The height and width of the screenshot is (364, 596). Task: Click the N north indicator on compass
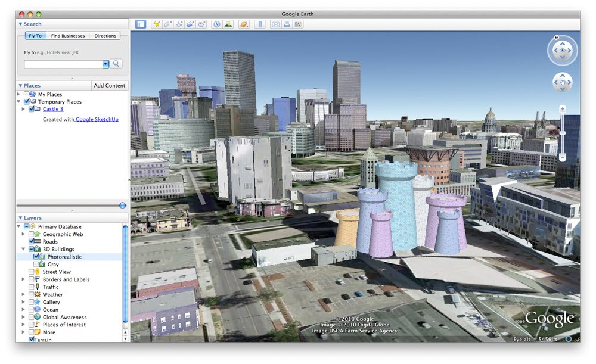click(x=556, y=38)
